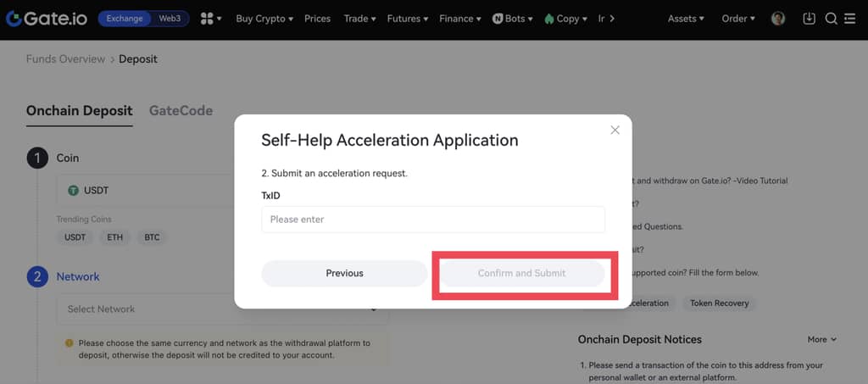Switch to the GateCode tab
This screenshot has height=384, width=868.
(x=181, y=110)
